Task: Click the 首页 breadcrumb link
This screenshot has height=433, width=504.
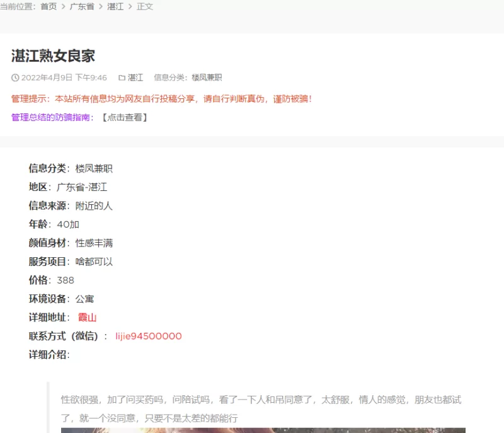Action: tap(49, 6)
